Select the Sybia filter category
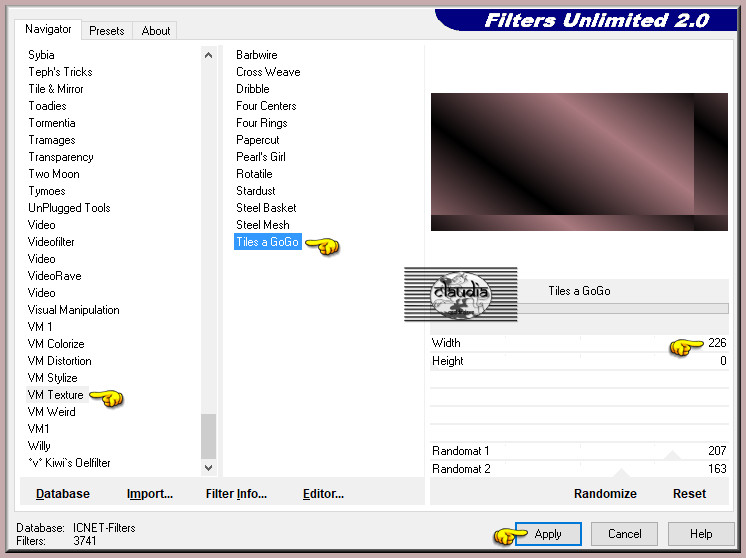Screen dimensions: 746x558 41,55
